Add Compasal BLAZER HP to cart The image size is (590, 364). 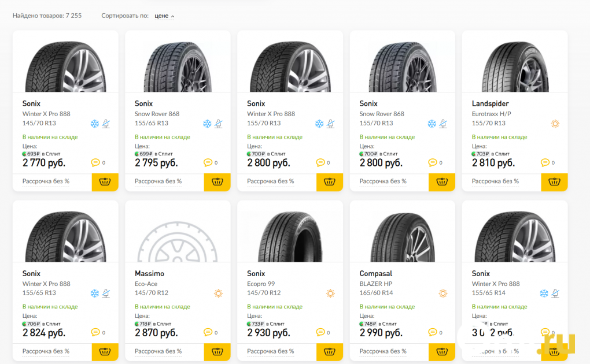point(442,352)
